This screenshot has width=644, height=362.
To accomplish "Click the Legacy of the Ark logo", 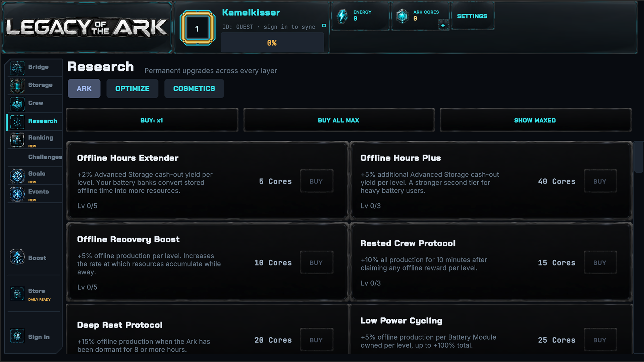I will tap(87, 27).
